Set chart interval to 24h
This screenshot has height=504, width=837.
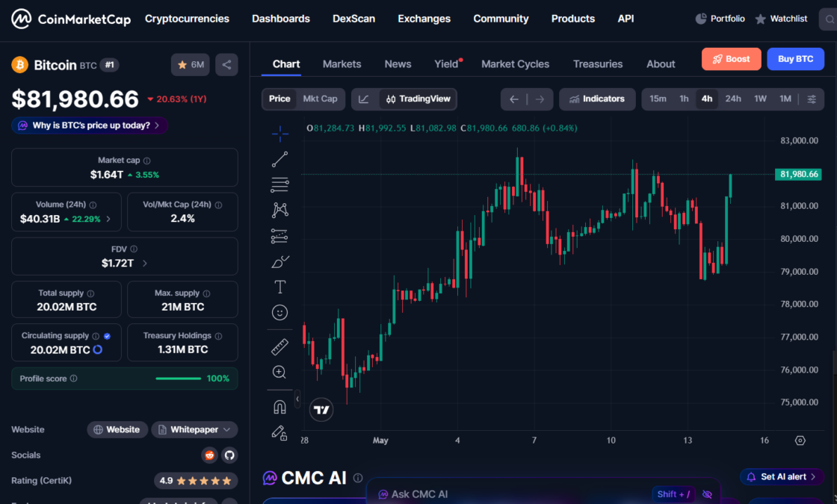pos(733,99)
